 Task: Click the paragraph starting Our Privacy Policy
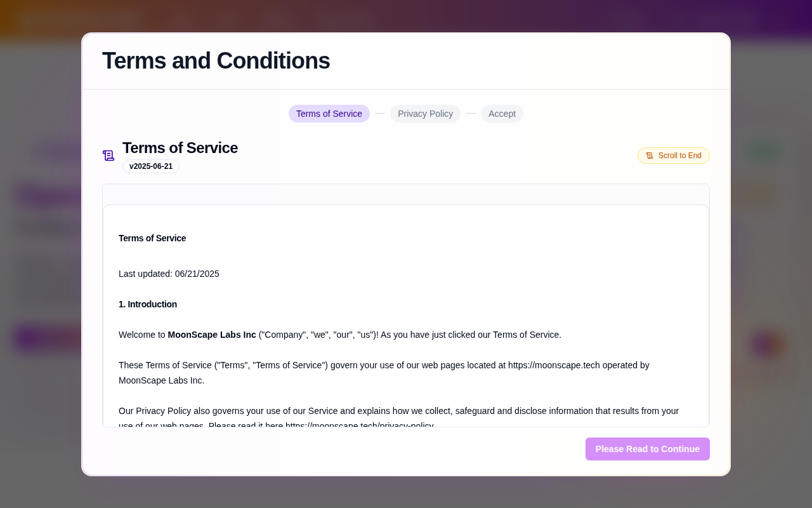pos(398,411)
